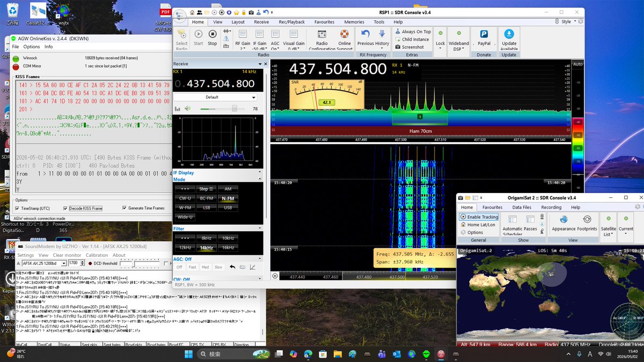Open the Calsat32 desktop shortcut
Screen dimensions: 644x362
pos(38,14)
